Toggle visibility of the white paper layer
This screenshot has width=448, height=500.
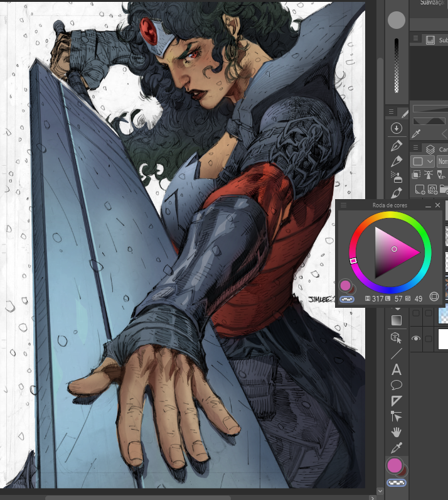(416, 339)
